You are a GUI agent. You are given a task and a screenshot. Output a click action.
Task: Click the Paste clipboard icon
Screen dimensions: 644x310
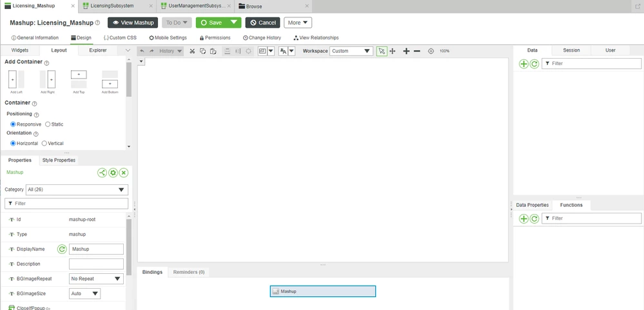pyautogui.click(x=213, y=51)
